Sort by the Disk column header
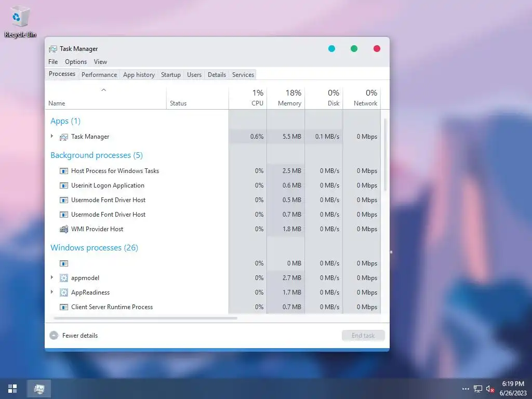 pyautogui.click(x=324, y=98)
